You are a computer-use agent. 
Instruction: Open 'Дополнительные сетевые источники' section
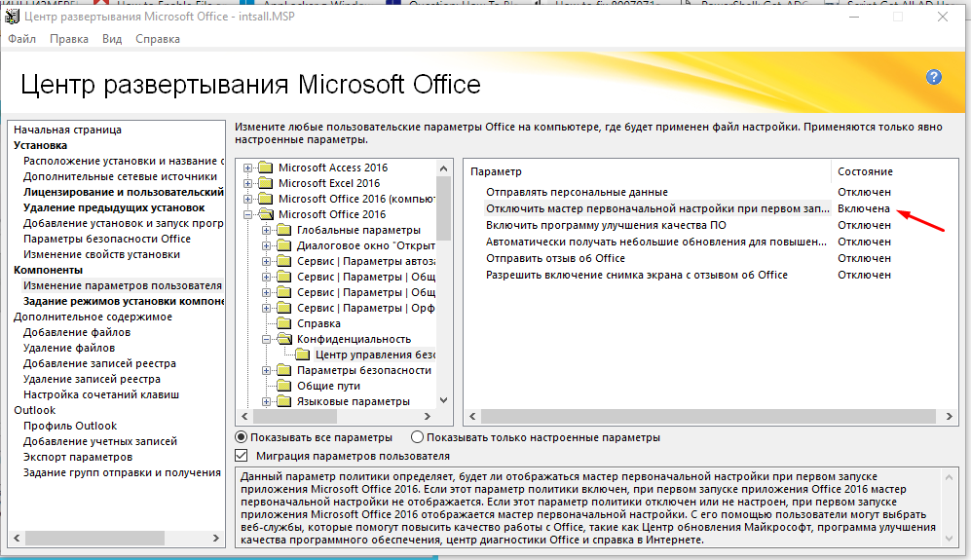[x=120, y=176]
